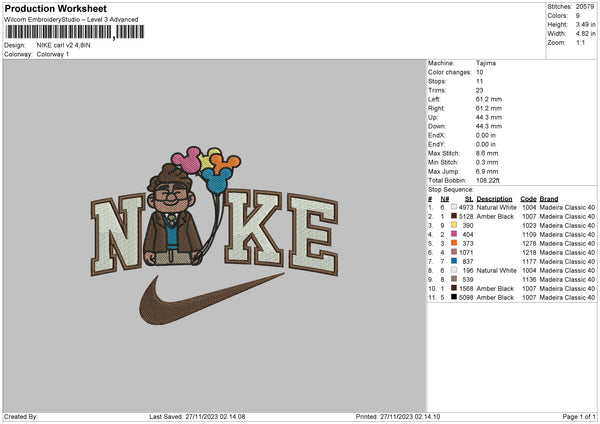Select the St. column header

tap(469, 199)
